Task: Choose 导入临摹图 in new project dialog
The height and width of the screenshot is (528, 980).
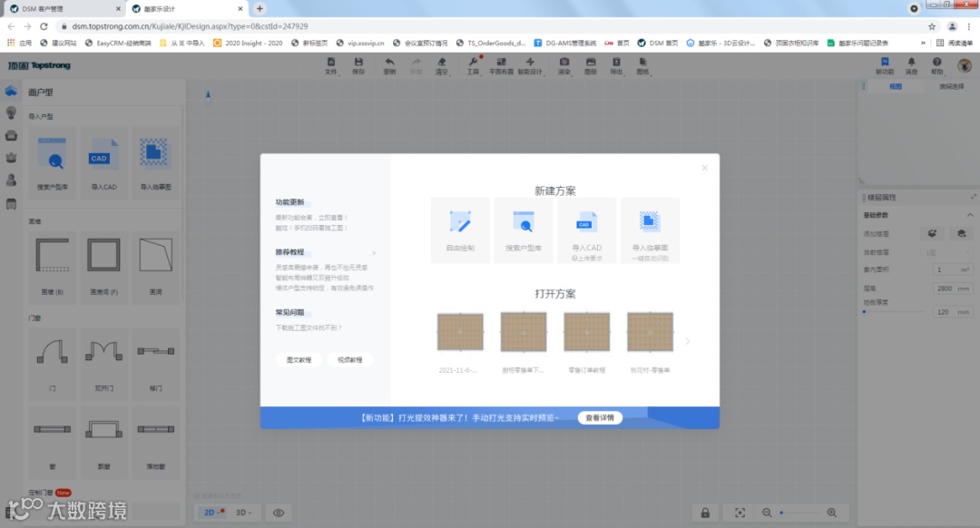Action: (x=650, y=230)
